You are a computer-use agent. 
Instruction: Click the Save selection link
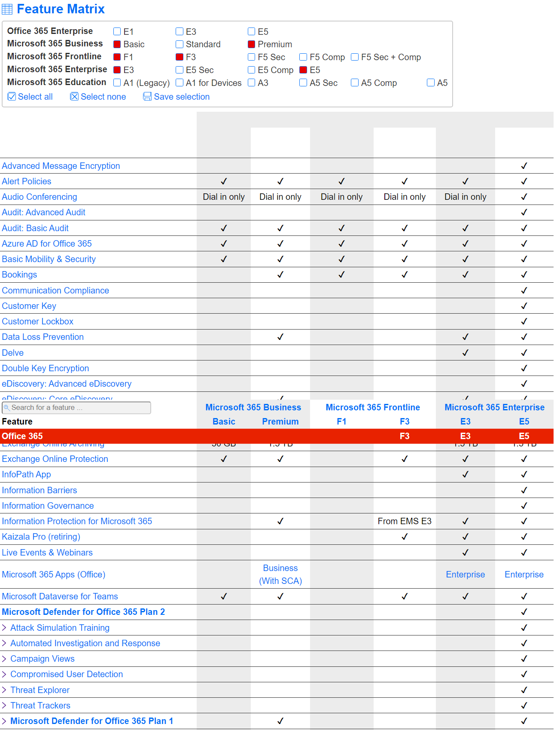click(x=182, y=97)
